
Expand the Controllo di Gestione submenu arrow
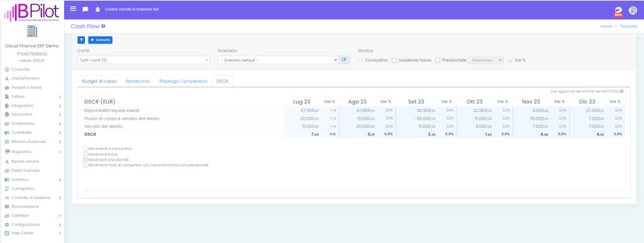click(60, 198)
